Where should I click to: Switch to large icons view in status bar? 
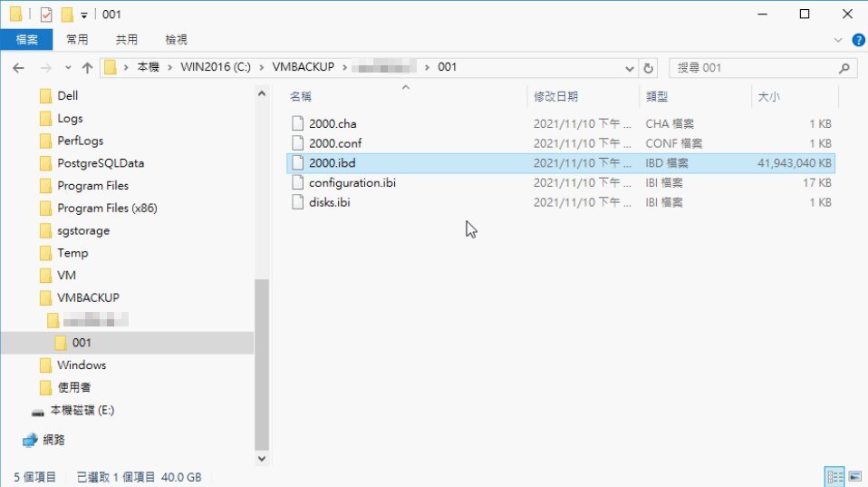854,476
